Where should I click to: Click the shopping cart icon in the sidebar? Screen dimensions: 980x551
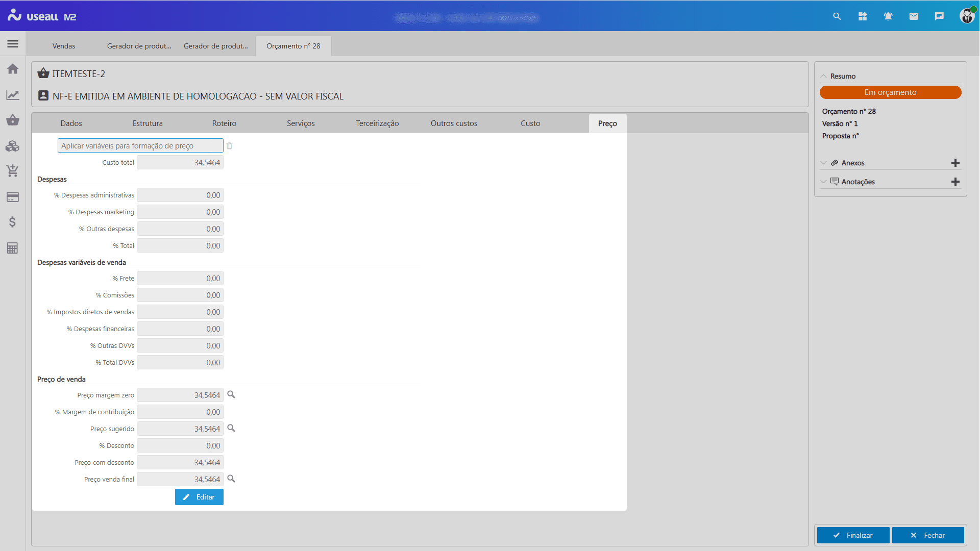[13, 171]
